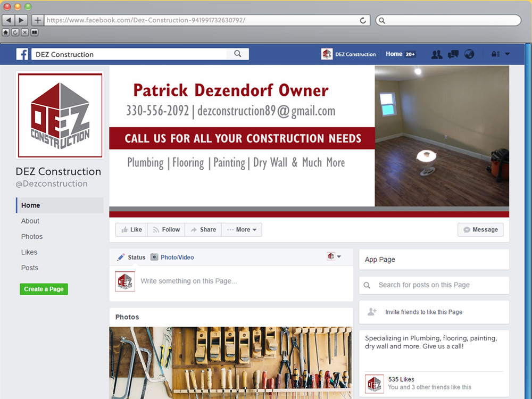This screenshot has height=399, width=532.
Task: Open the DEZ Construction profile picture
Action: pos(60,115)
